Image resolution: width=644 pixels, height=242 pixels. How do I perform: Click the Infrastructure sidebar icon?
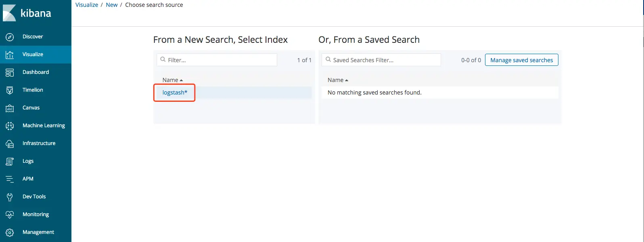click(10, 143)
